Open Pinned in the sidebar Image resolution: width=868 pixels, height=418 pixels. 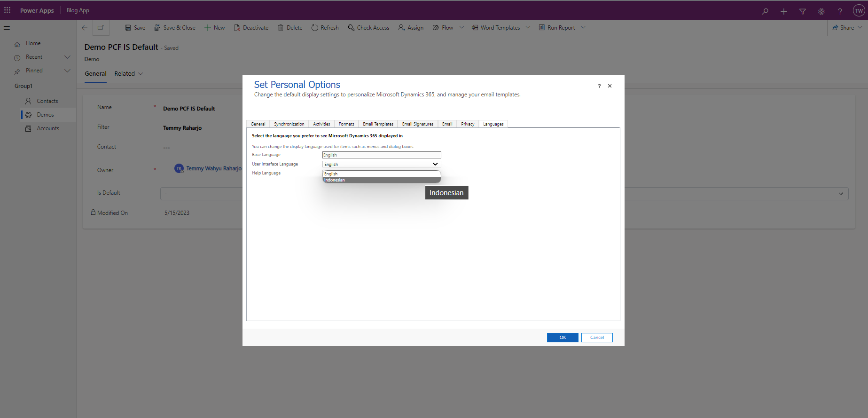[x=34, y=71]
